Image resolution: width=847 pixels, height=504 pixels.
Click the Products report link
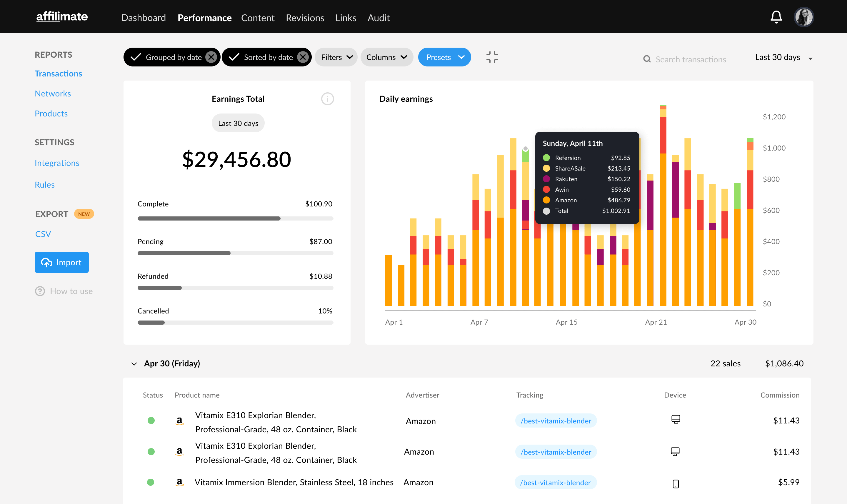click(50, 113)
